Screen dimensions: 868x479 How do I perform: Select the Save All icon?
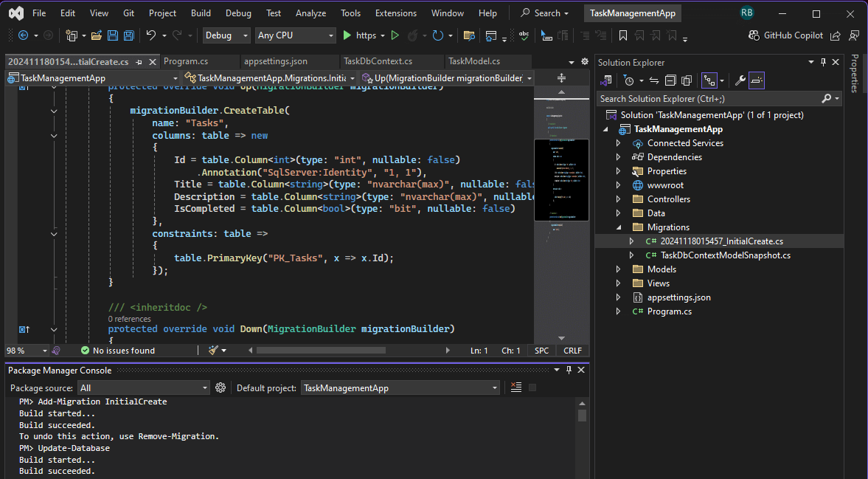(128, 35)
